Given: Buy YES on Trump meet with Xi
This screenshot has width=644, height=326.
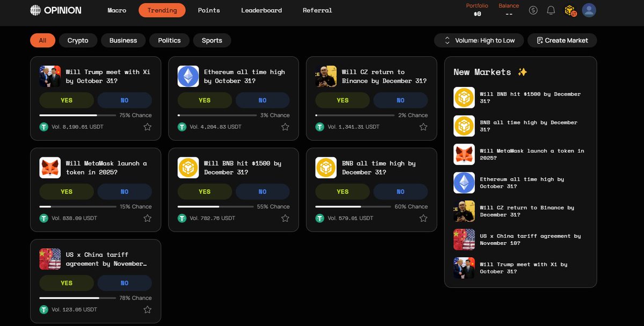Looking at the screenshot, I should [67, 100].
